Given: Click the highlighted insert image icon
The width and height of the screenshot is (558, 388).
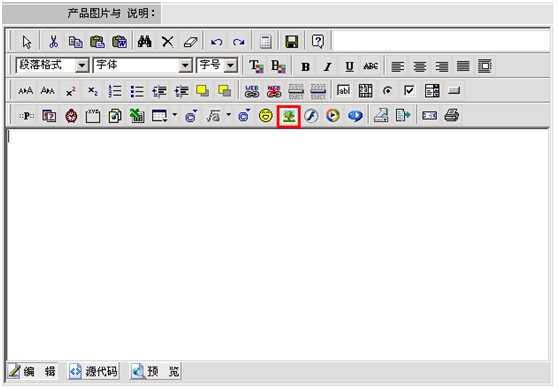Looking at the screenshot, I should point(289,116).
